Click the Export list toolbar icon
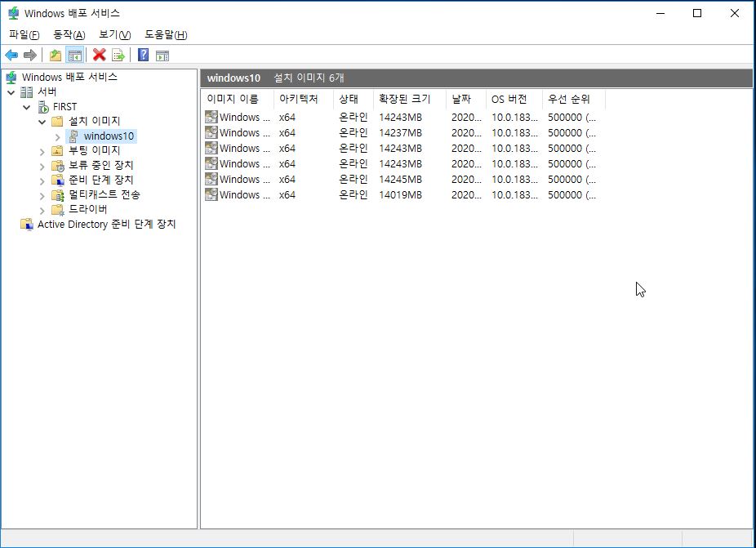This screenshot has height=548, width=756. click(x=118, y=55)
